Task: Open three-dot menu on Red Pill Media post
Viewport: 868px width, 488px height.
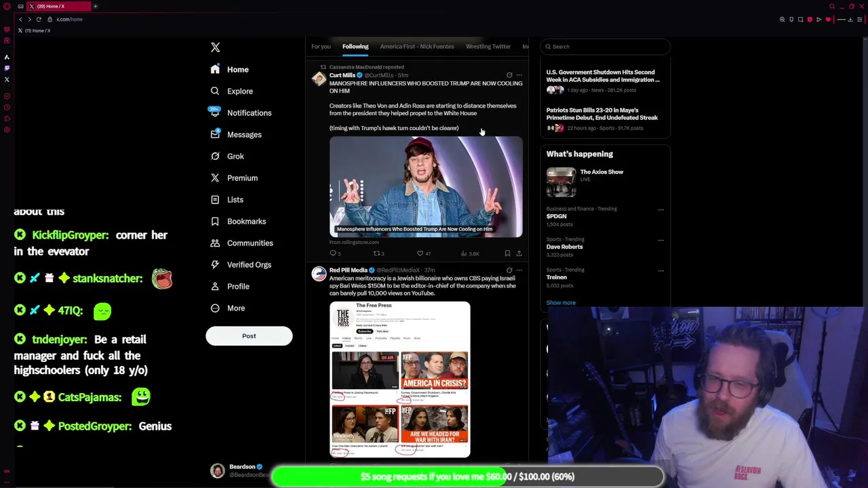Action: 519,270
